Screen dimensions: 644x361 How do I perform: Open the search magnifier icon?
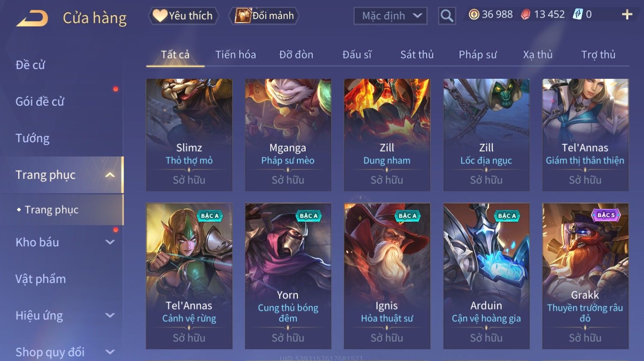coord(447,16)
